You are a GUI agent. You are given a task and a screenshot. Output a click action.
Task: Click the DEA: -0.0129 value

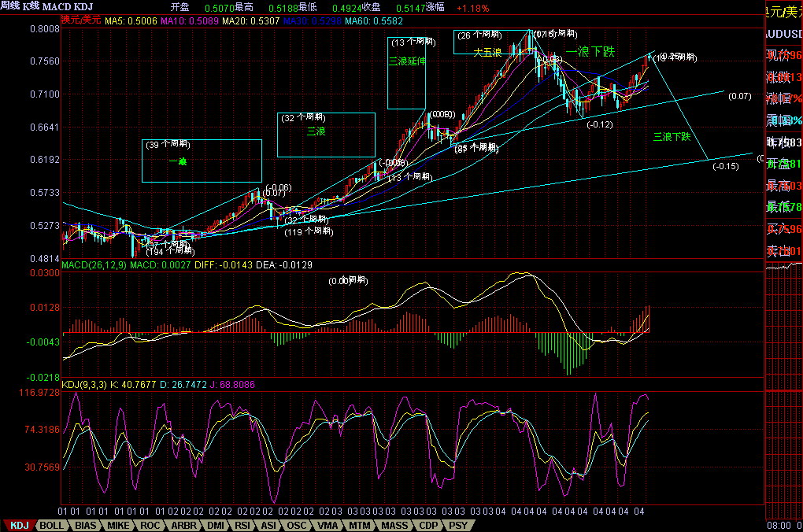tap(283, 264)
